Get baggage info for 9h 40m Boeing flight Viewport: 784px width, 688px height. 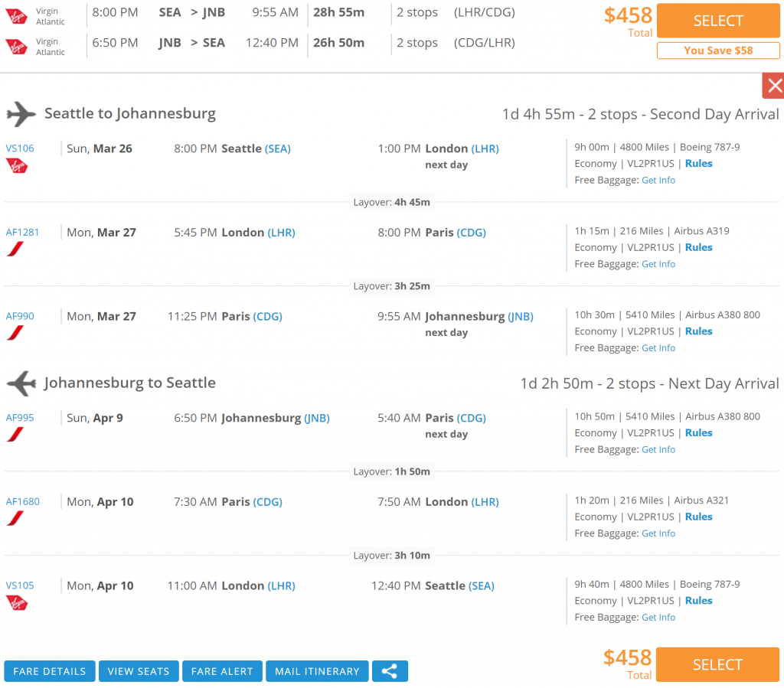658,618
